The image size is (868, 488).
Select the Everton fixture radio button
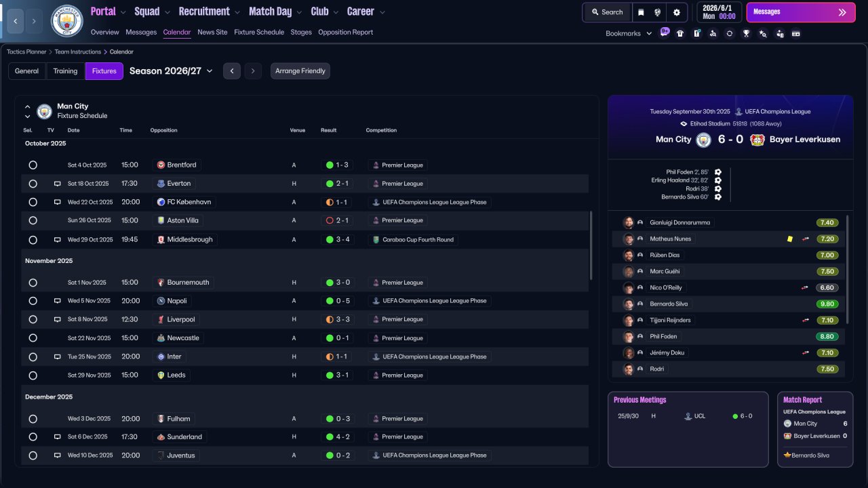[x=33, y=184]
